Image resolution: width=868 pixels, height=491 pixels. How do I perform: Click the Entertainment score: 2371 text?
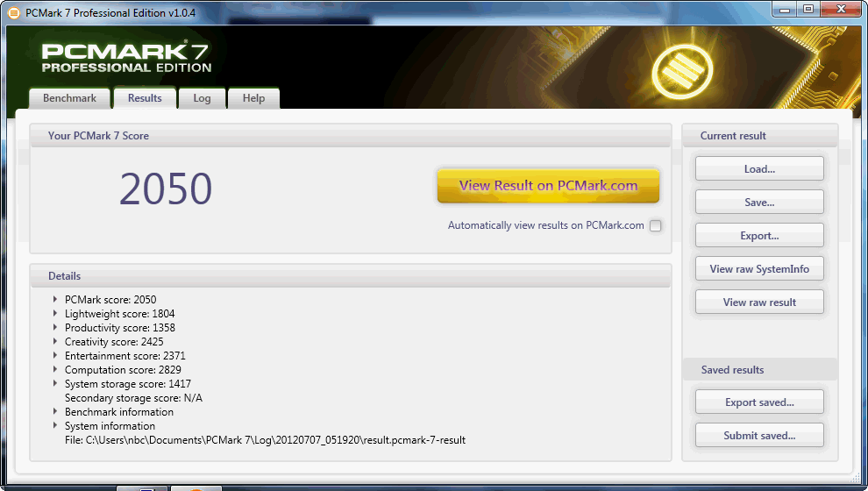click(x=125, y=356)
